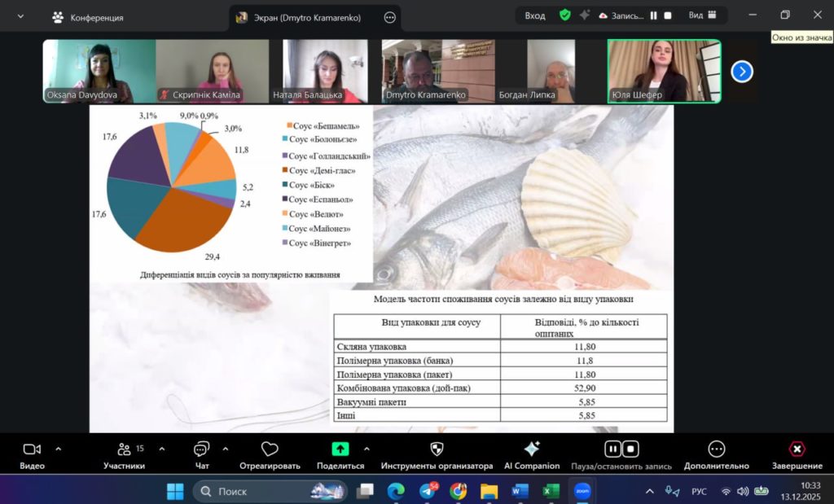Screen dimensions: 834x504
Task: Expand the arrow next to Участники
Action: click(161, 449)
